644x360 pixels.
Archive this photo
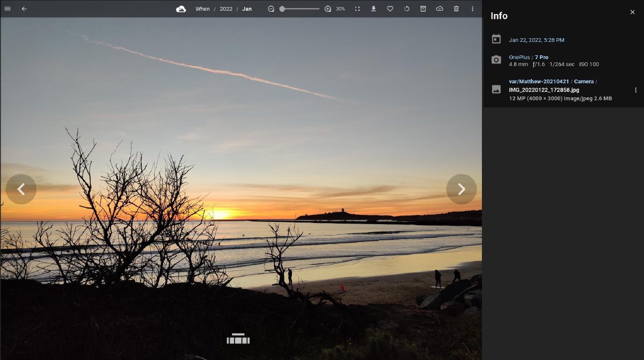tap(423, 9)
